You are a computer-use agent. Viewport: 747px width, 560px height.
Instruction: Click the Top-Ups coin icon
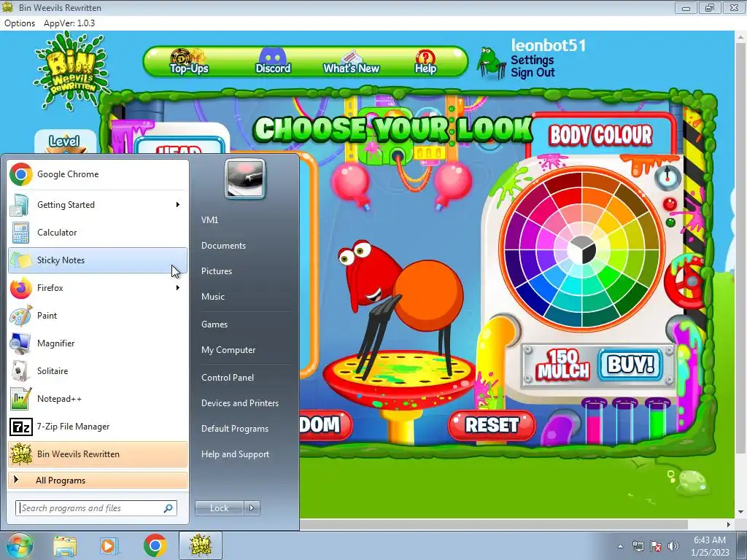[187, 57]
